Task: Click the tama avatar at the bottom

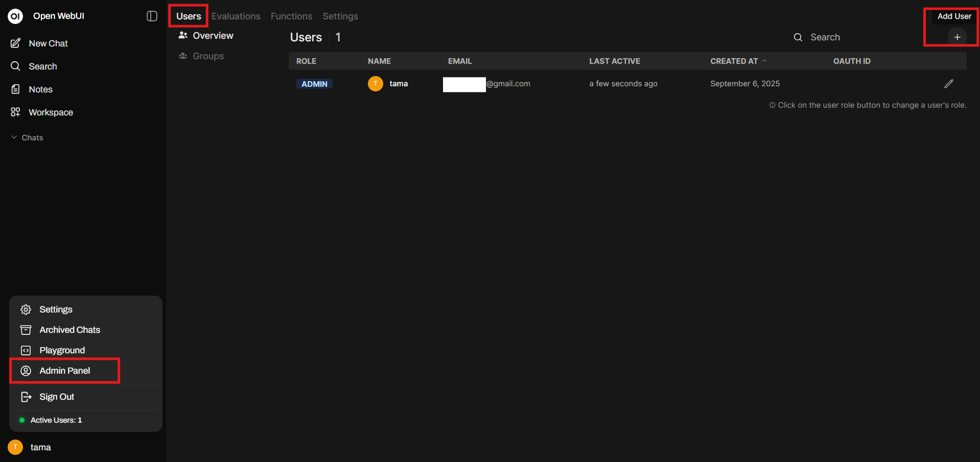Action: point(15,447)
